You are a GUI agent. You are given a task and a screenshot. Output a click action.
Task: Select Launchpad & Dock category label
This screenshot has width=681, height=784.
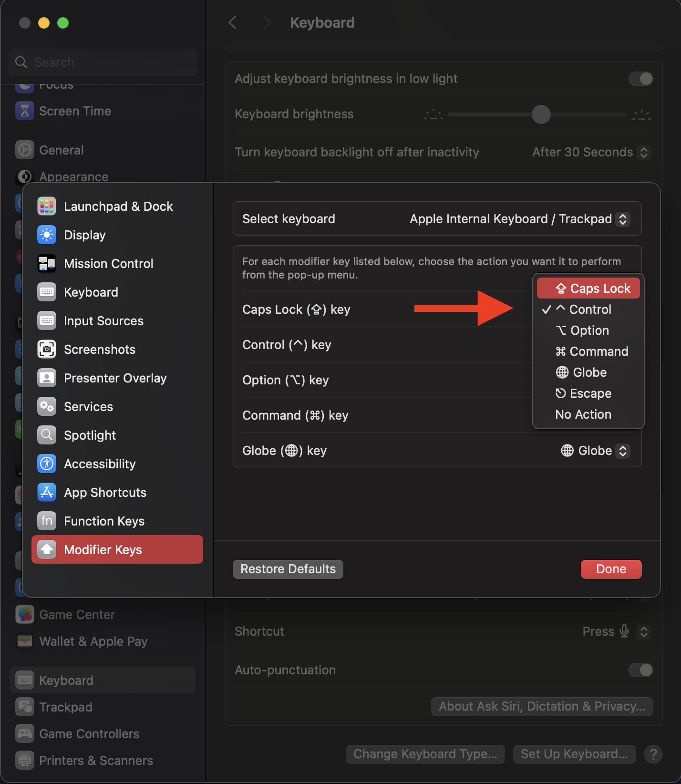(x=119, y=206)
